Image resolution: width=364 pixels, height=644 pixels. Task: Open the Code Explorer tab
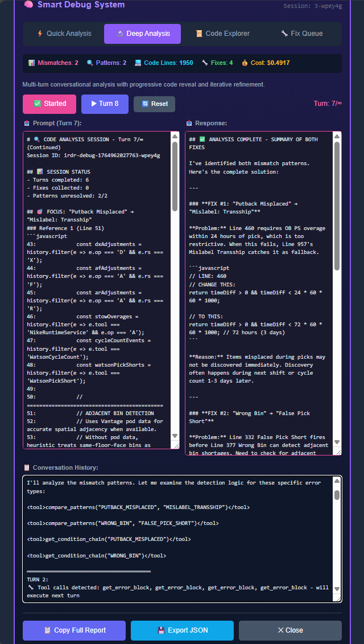(x=222, y=34)
